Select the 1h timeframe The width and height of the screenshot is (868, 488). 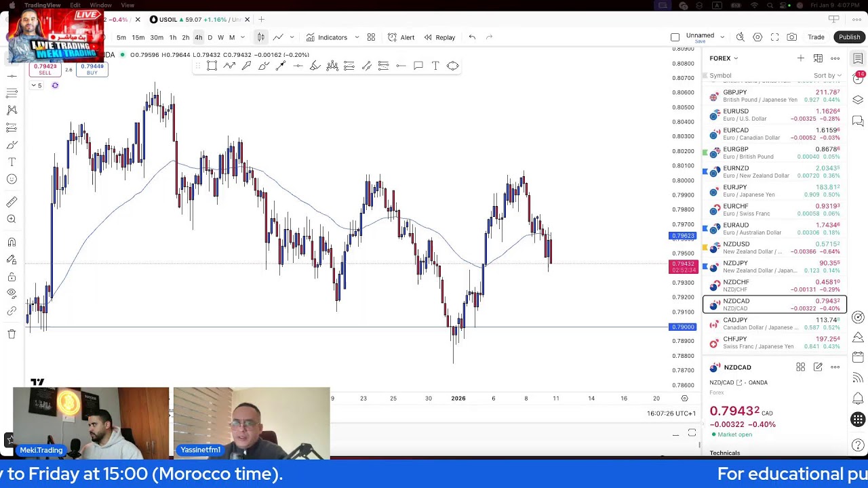pos(173,37)
